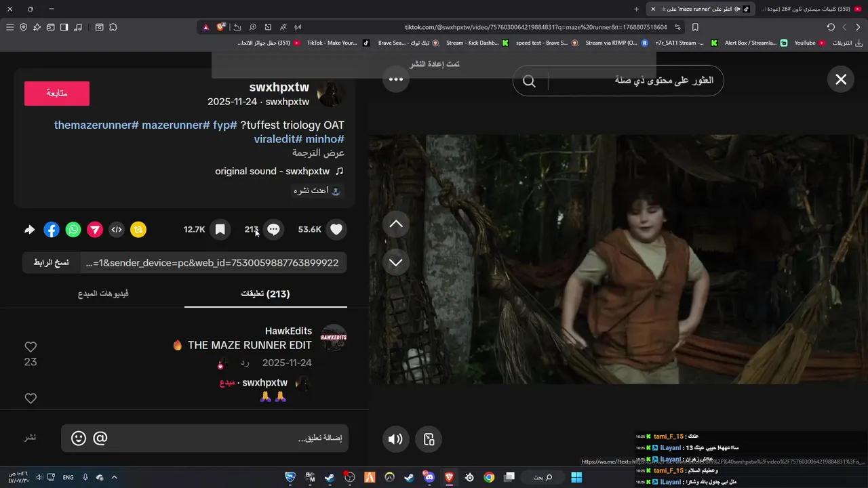
Task: Open the downloads bookmark folder
Action: click(x=847, y=43)
